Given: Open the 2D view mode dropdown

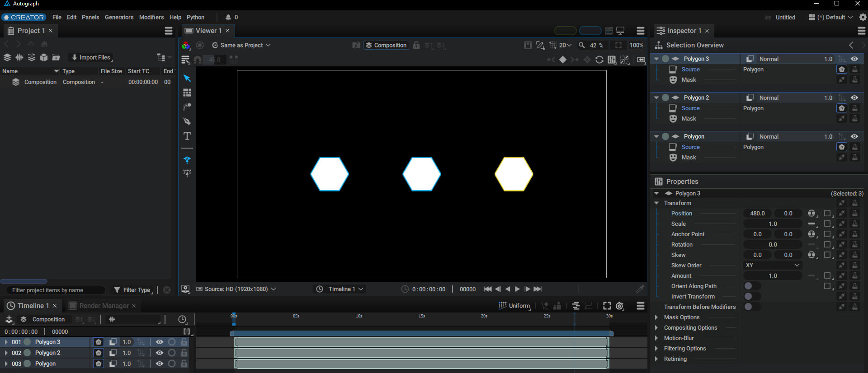Looking at the screenshot, I should coord(565,45).
